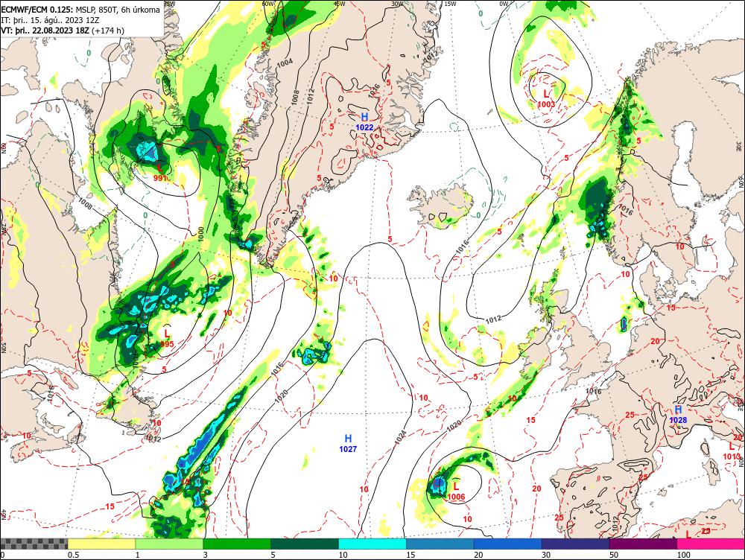Screen dimensions: 745x560
Task: Select the dark green 5–10 mm legend swatch
Action: tap(305, 544)
